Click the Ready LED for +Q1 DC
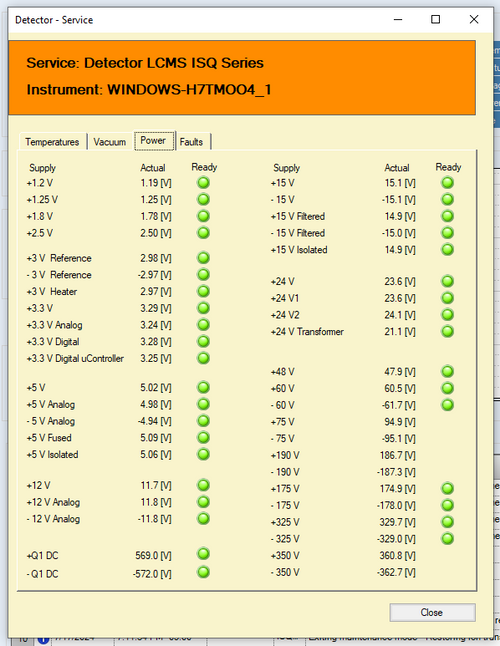 tap(203, 554)
